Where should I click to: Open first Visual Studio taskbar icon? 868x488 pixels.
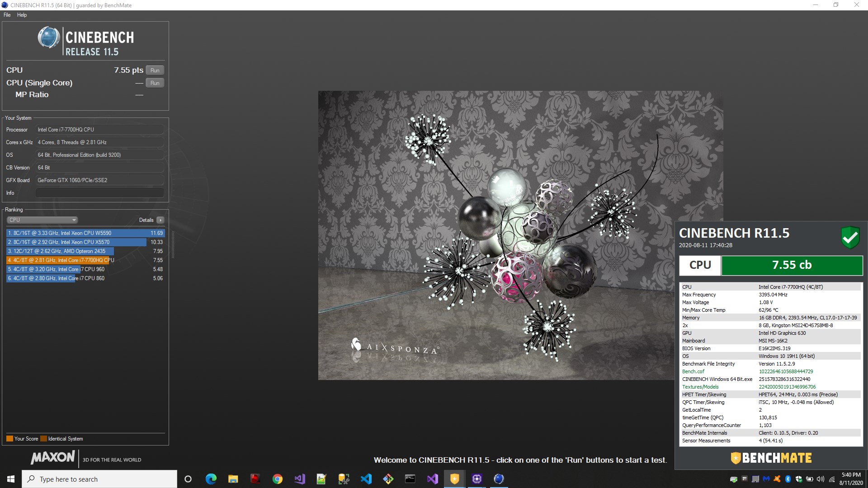(299, 479)
